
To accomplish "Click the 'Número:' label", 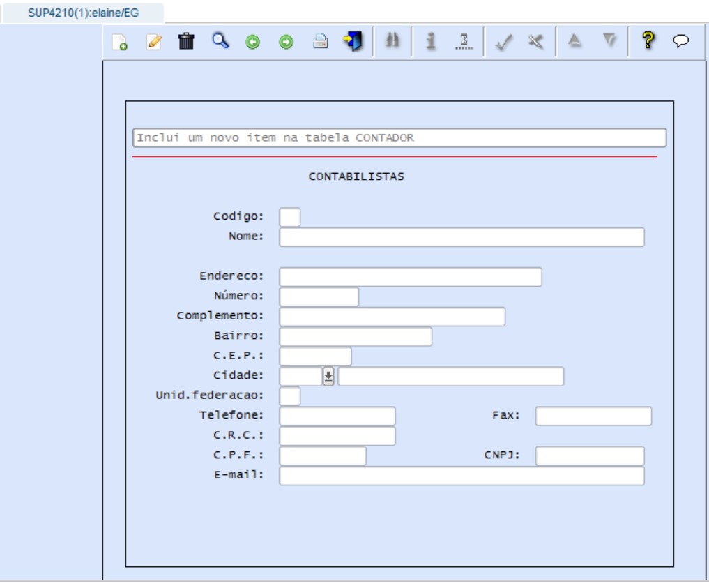I will point(238,296).
